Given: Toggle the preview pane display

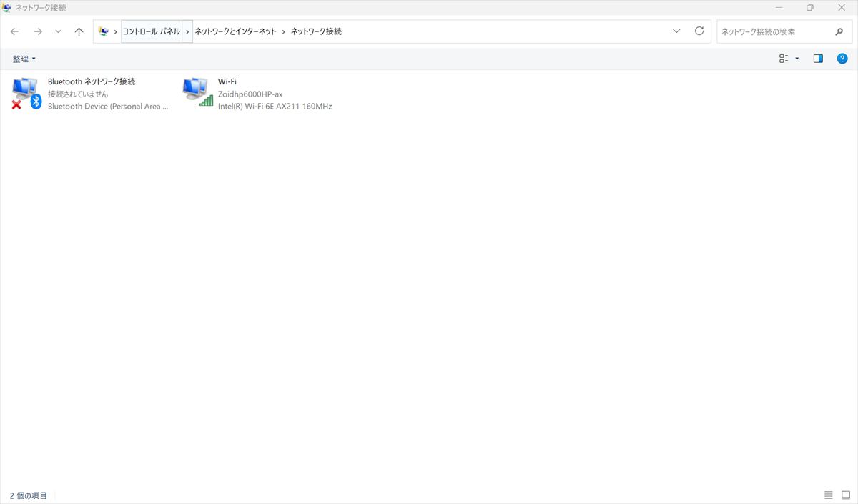Looking at the screenshot, I should click(x=818, y=59).
